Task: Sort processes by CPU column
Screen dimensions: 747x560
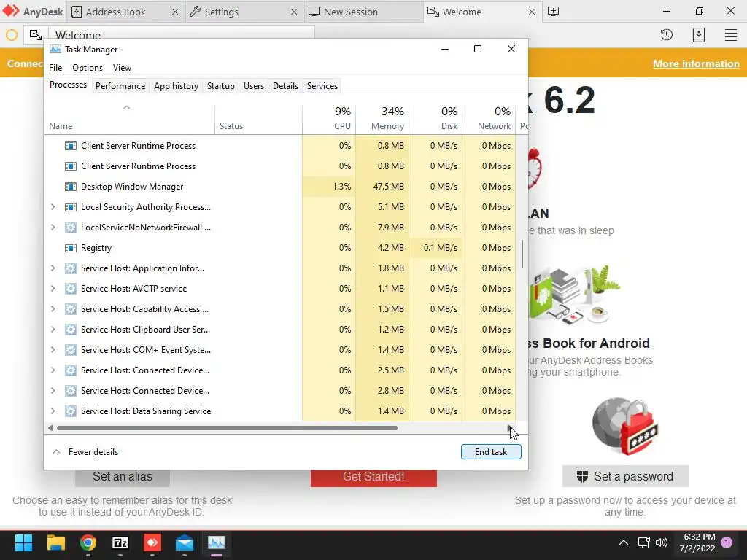Action: 329,119
